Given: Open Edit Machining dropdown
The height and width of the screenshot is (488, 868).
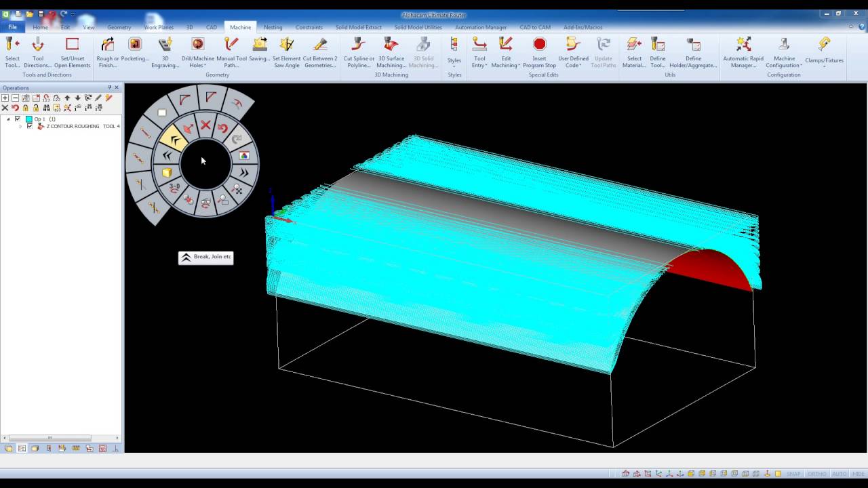Looking at the screenshot, I should coord(505,53).
